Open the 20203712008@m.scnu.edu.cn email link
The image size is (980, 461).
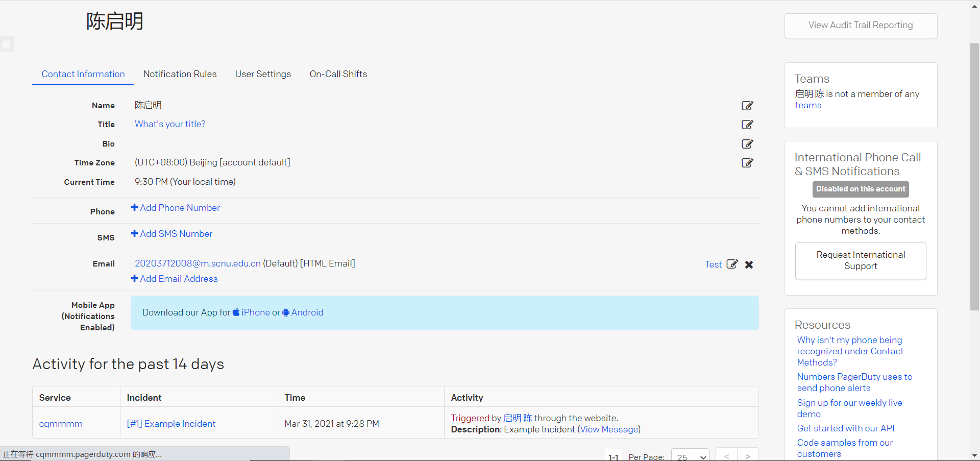pyautogui.click(x=198, y=263)
